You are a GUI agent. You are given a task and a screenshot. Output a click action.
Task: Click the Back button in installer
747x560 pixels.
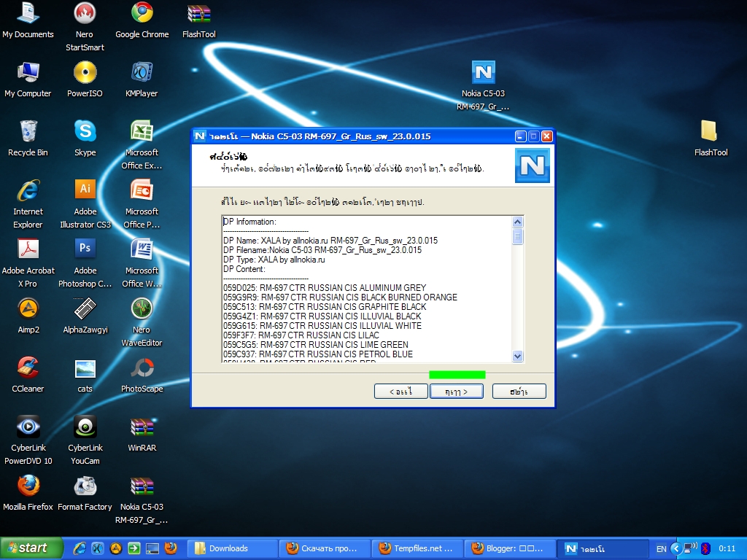coord(400,392)
